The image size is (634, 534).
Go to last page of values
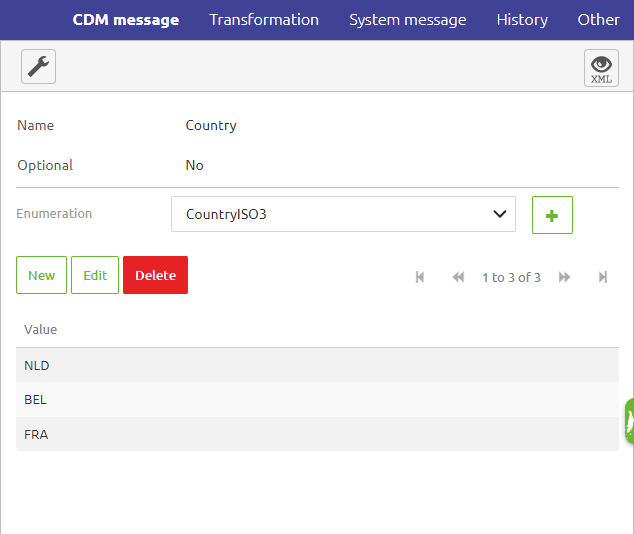(x=603, y=277)
